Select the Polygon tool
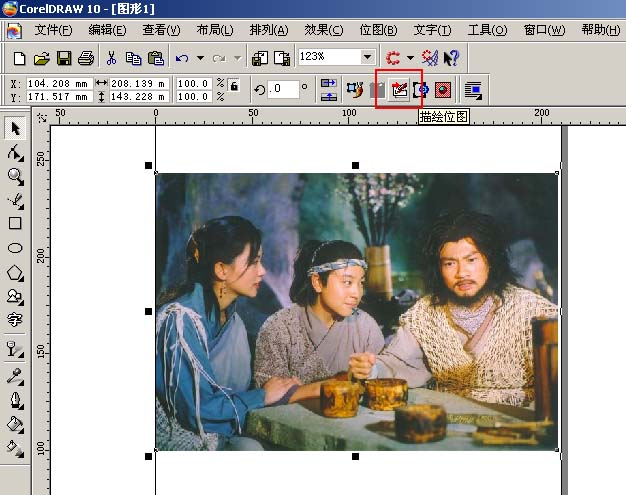 (15, 273)
